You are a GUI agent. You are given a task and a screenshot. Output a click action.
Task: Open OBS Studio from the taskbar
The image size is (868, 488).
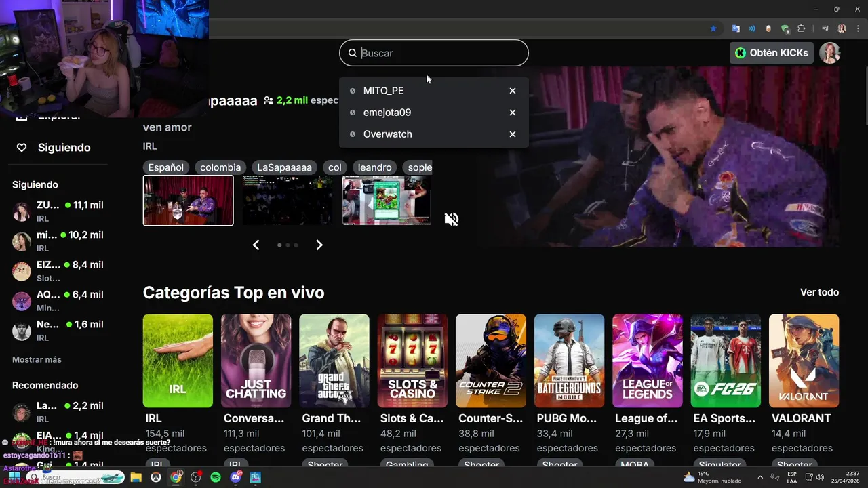click(196, 477)
